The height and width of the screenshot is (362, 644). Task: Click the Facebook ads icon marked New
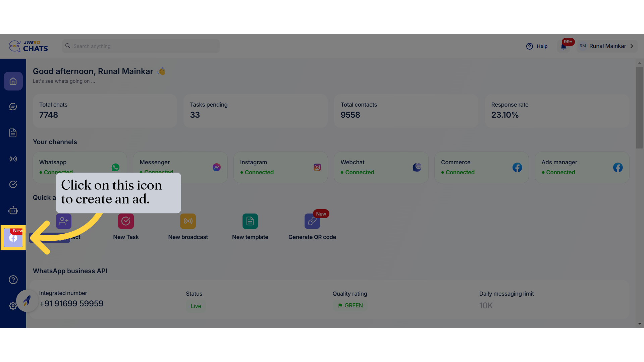coord(13,238)
